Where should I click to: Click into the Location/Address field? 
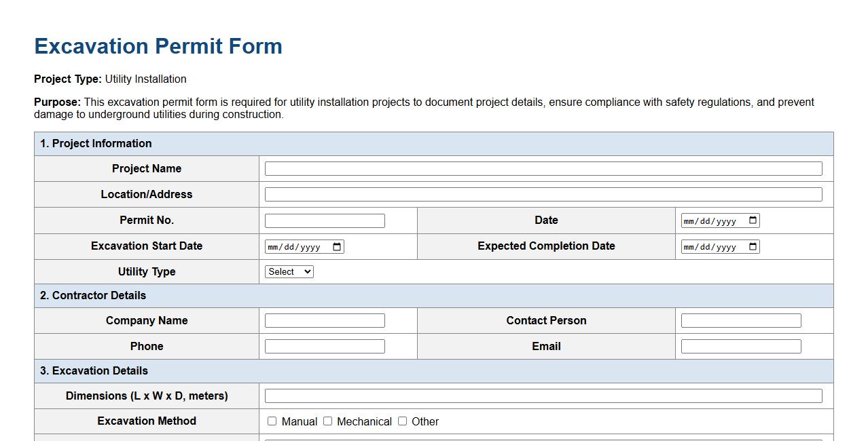coord(543,194)
